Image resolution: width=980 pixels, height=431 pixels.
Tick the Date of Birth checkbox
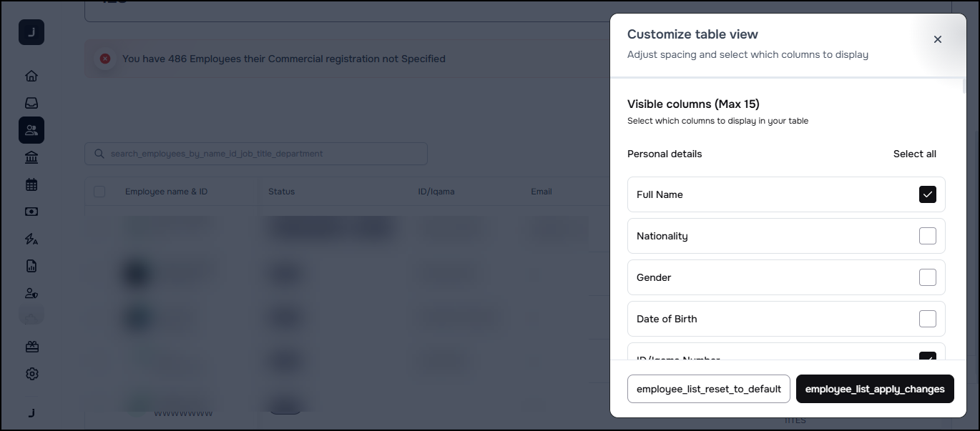click(927, 319)
